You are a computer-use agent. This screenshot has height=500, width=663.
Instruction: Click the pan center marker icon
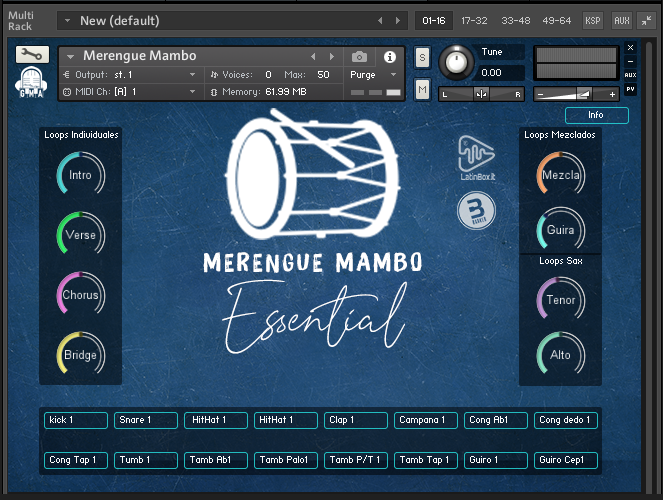(481, 94)
